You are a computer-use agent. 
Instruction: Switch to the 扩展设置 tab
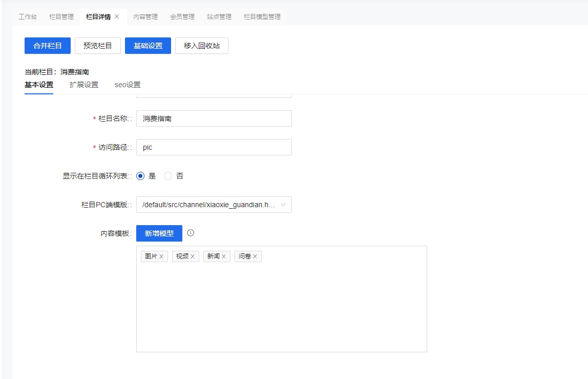click(x=84, y=85)
